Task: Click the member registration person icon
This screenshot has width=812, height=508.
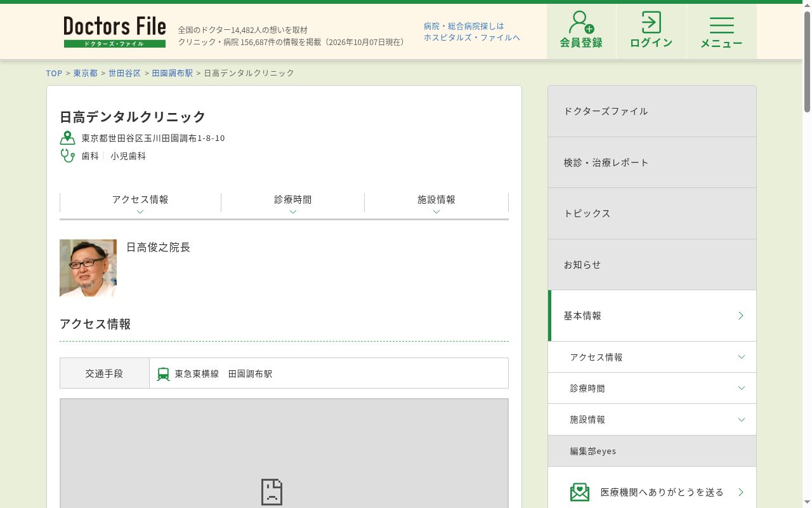Action: (x=581, y=22)
